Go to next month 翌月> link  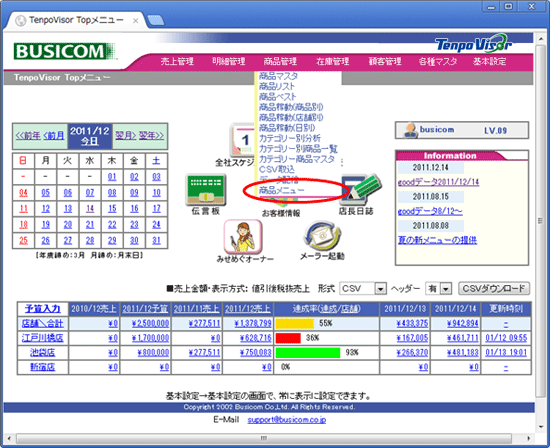click(126, 135)
